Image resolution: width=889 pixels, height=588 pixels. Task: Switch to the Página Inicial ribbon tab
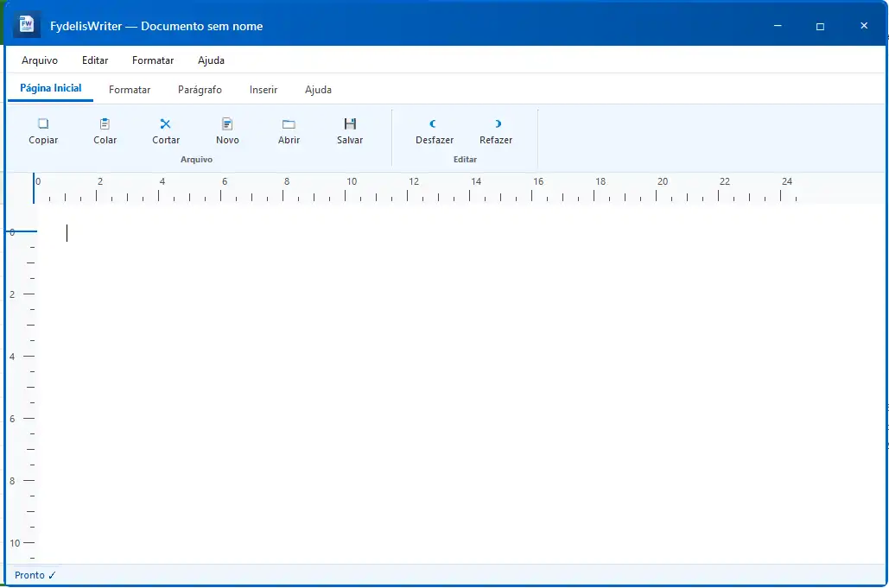point(50,88)
